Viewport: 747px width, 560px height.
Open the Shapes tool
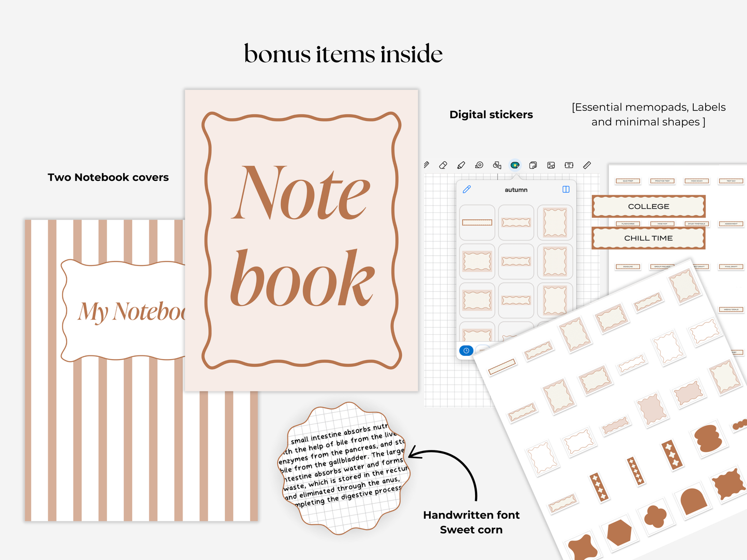point(496,165)
